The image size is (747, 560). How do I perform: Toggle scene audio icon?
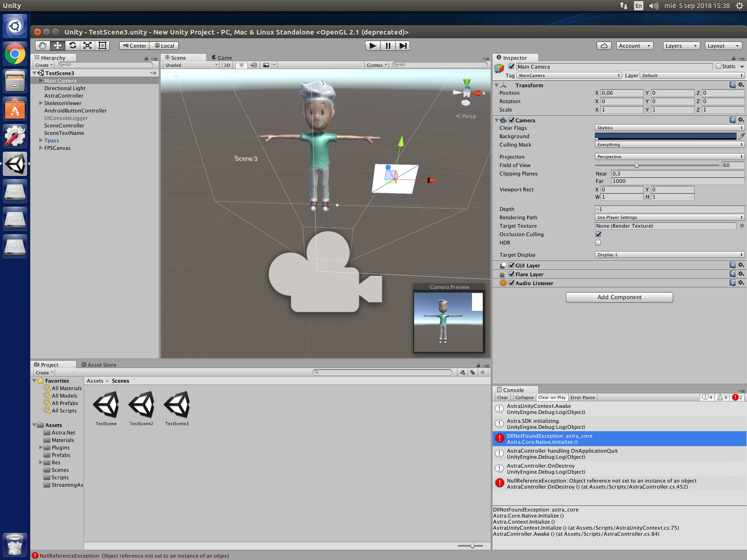(253, 65)
